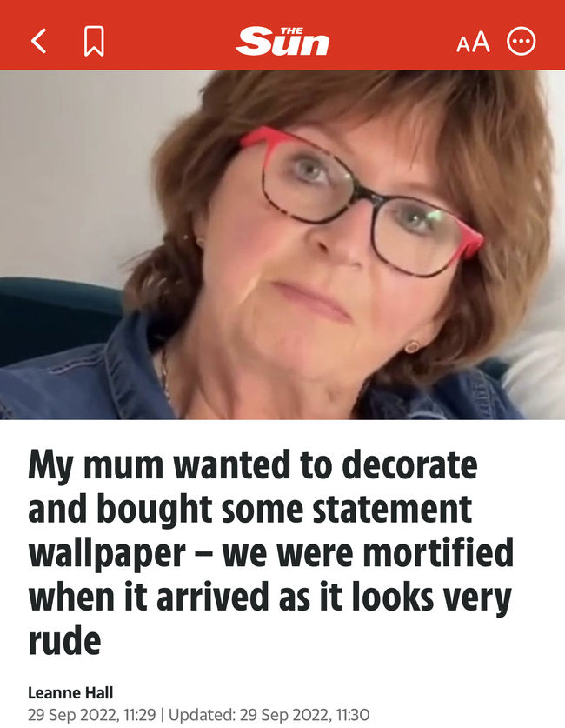This screenshot has height=728, width=565.
Task: Tap the word "wallpaper" in the headline
Action: (x=107, y=553)
